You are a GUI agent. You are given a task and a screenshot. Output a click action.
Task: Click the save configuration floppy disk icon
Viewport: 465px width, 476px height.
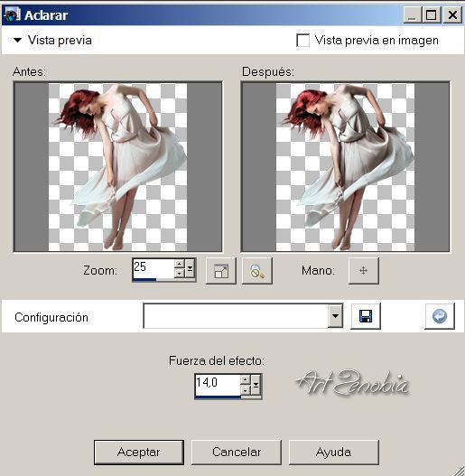(x=366, y=316)
